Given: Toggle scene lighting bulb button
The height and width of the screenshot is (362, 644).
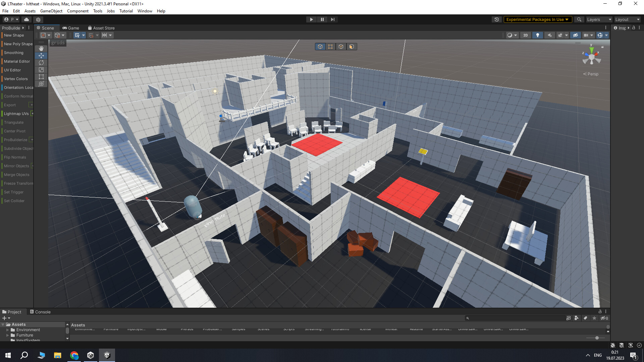Looking at the screenshot, I should click(x=538, y=35).
